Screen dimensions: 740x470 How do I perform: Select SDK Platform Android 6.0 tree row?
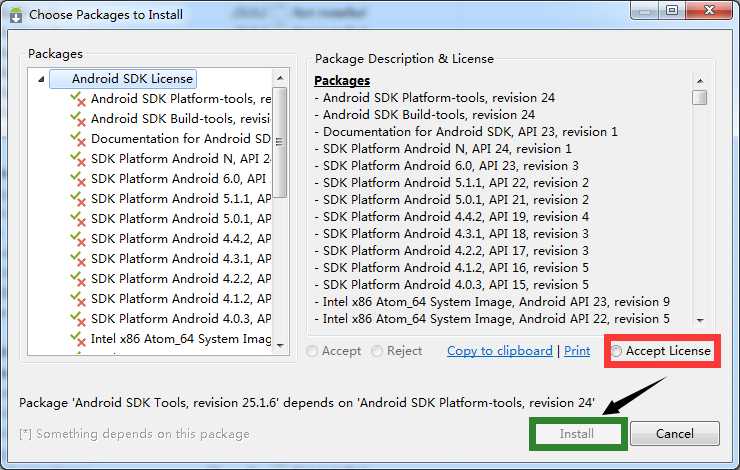(178, 179)
